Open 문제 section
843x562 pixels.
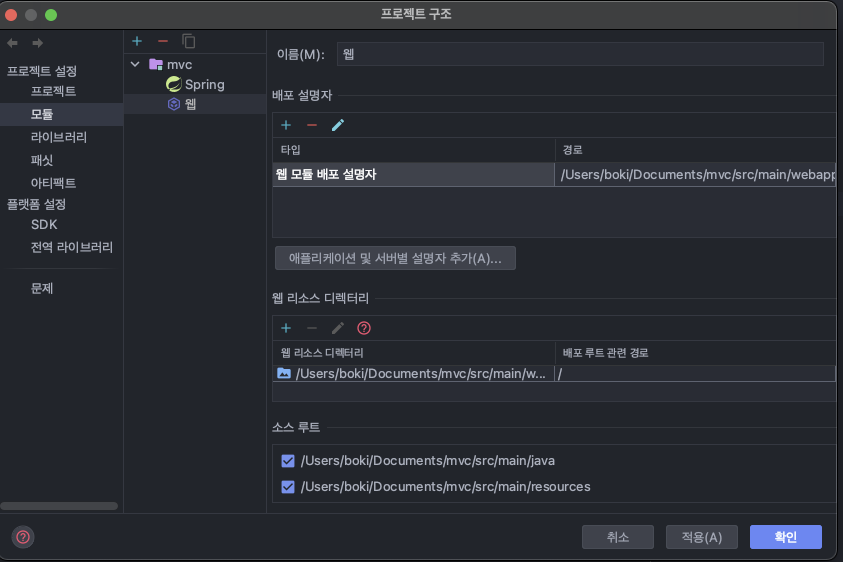point(42,288)
